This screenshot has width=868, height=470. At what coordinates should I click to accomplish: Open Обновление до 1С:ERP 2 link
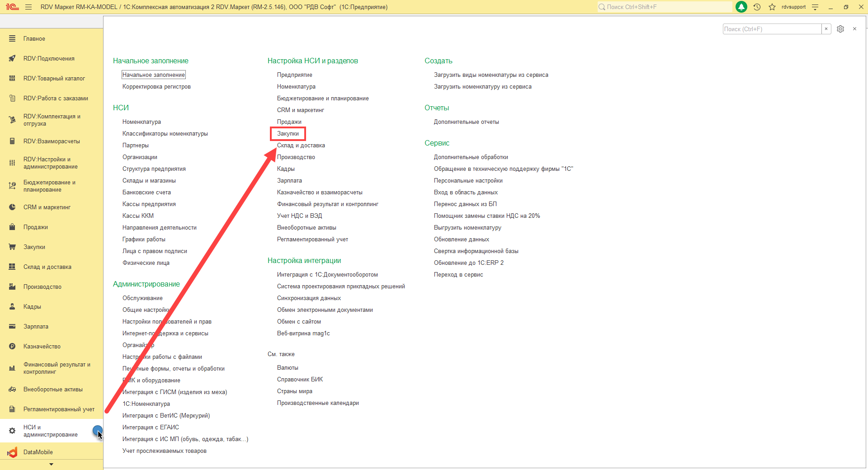469,263
